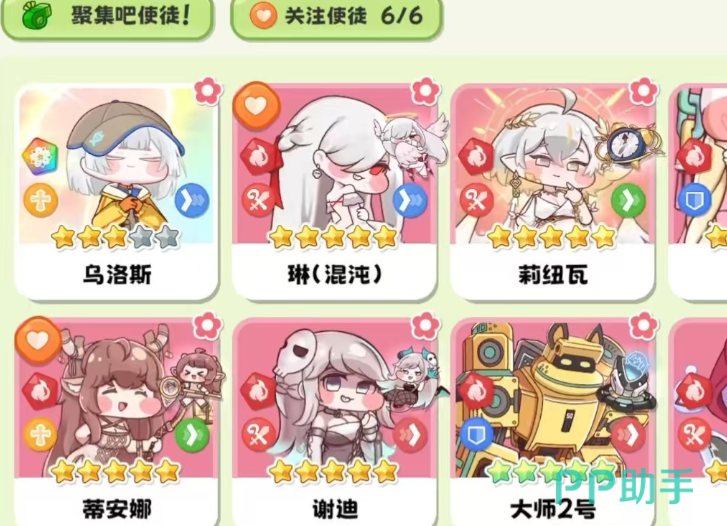Image resolution: width=727 pixels, height=526 pixels.
Task: Click the green chevron position icon on 莉纽瓦
Action: (628, 200)
